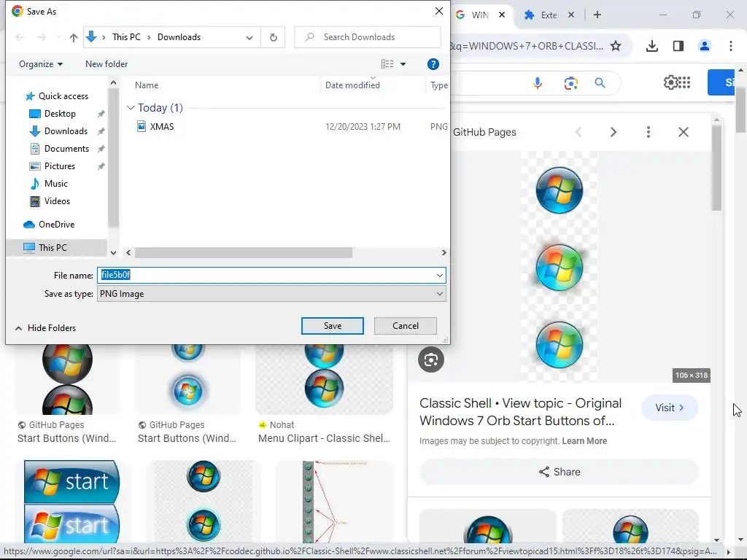This screenshot has height=560, width=747.
Task: Click the Up arrow in Save As dialog
Action: [x=74, y=37]
